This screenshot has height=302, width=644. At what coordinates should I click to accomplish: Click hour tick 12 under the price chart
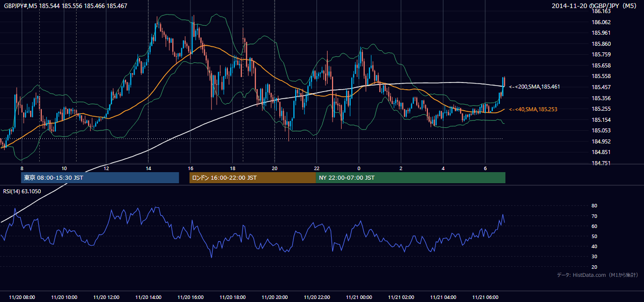point(106,168)
